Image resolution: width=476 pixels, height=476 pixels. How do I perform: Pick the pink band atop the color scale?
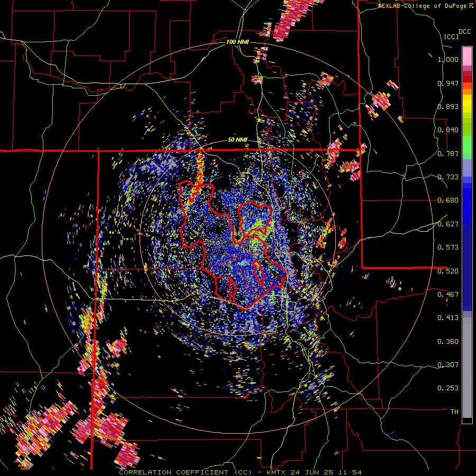point(467,57)
